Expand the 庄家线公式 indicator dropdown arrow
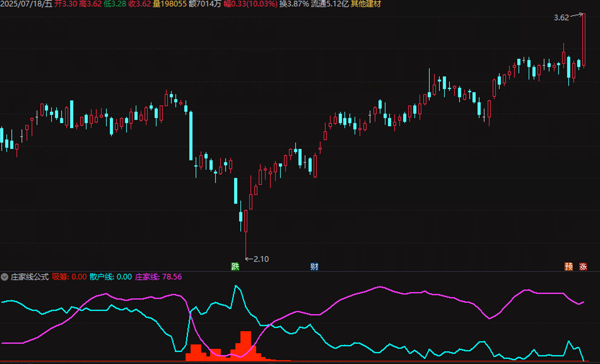 (4, 277)
